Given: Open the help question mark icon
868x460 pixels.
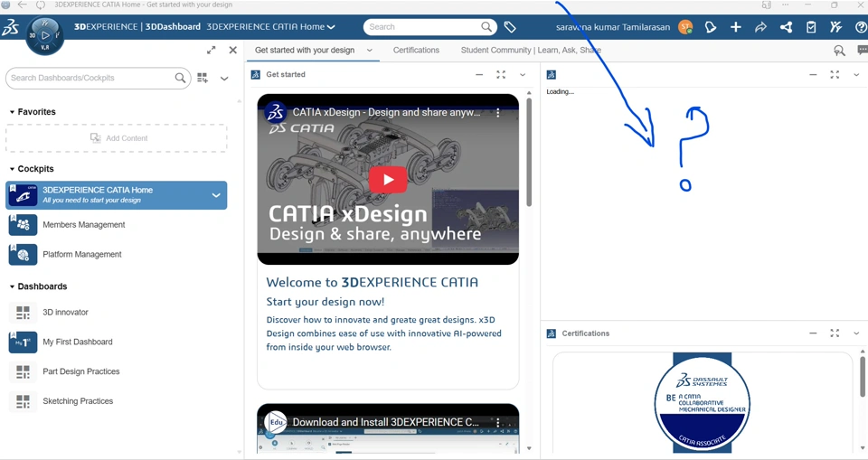Looking at the screenshot, I should (861, 27).
